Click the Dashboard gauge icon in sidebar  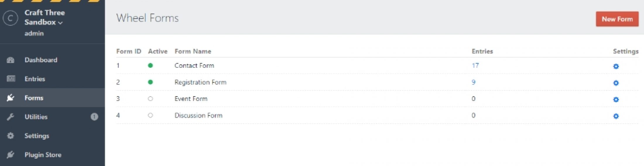tap(11, 60)
